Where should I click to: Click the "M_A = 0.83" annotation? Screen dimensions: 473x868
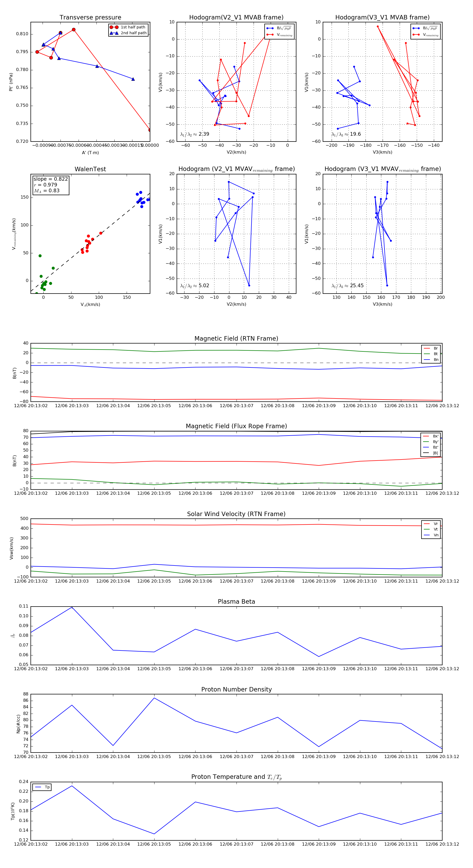point(47,191)
